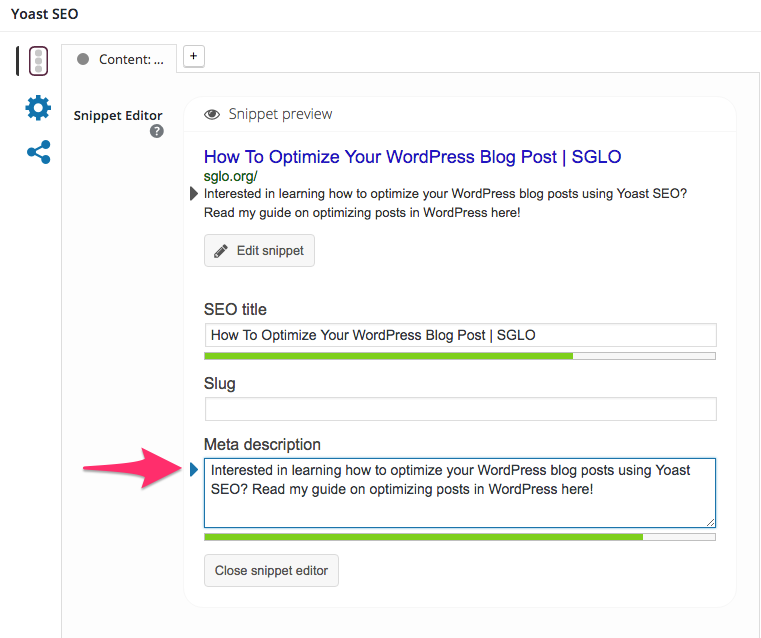Focus the empty Slug input field

pos(460,409)
